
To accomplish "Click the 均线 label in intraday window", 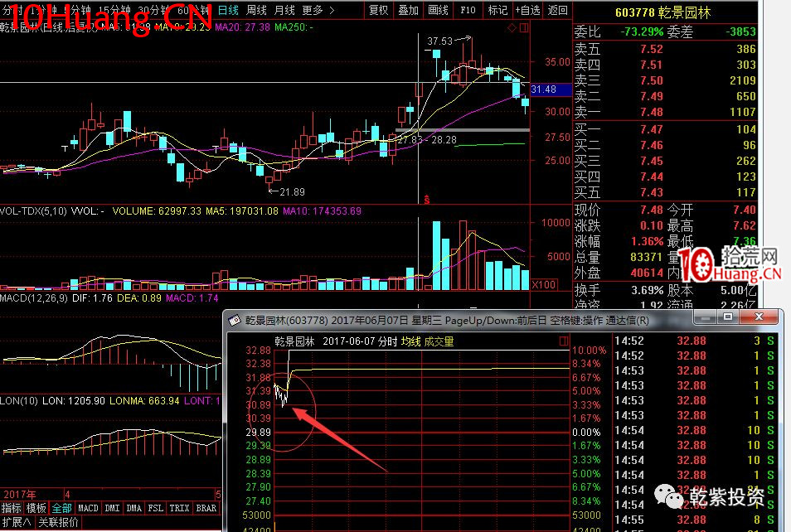I will [410, 341].
